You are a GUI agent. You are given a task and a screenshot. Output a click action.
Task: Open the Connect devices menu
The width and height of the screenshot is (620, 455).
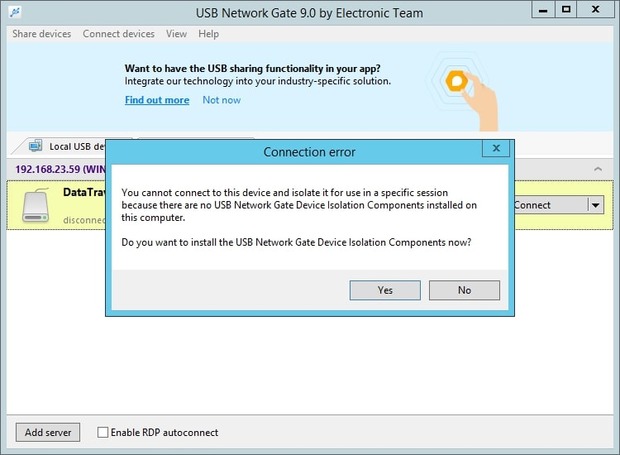pos(119,34)
